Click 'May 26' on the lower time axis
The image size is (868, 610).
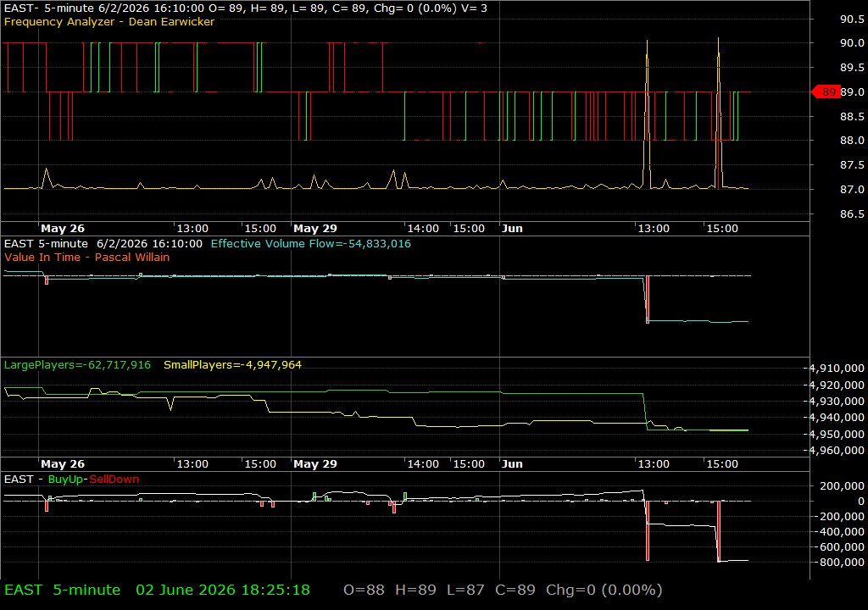point(63,464)
